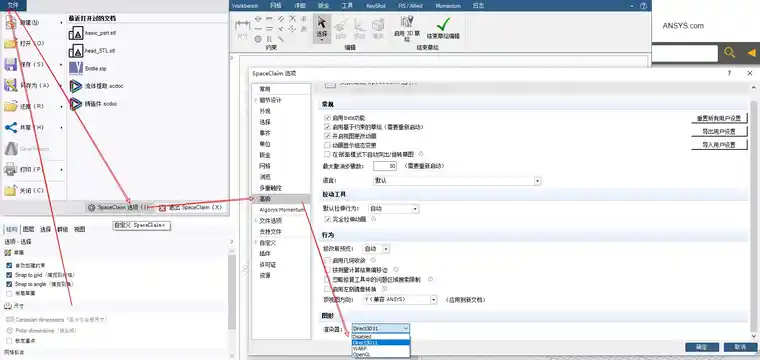Viewport: 760px width, 360px height.
Task: Click the yellow search magnifier icon
Action: coord(729,53)
